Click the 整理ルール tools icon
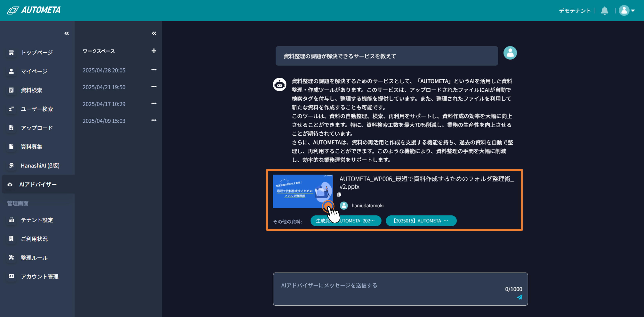644x317 pixels. click(x=11, y=257)
